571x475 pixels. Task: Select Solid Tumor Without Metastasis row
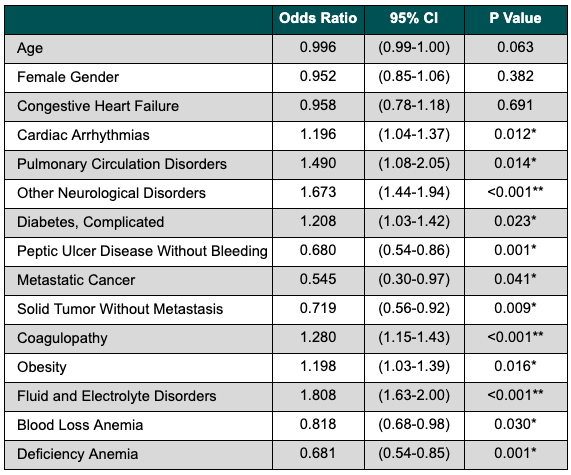(x=286, y=309)
